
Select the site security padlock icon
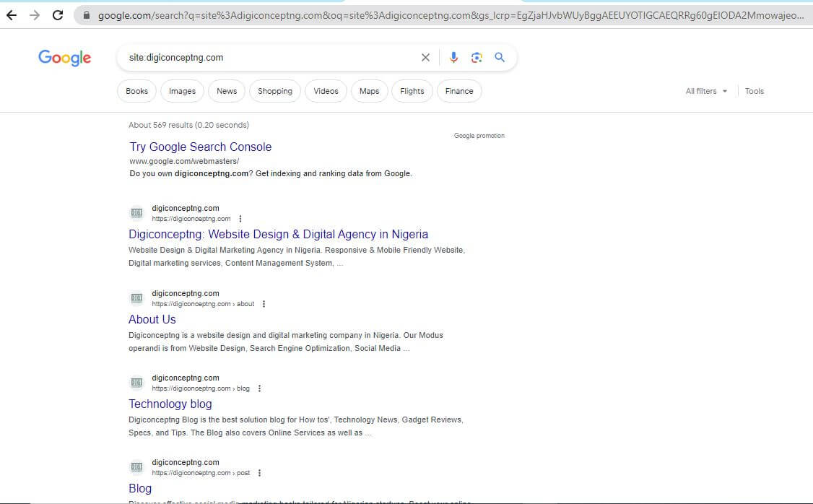click(x=86, y=14)
